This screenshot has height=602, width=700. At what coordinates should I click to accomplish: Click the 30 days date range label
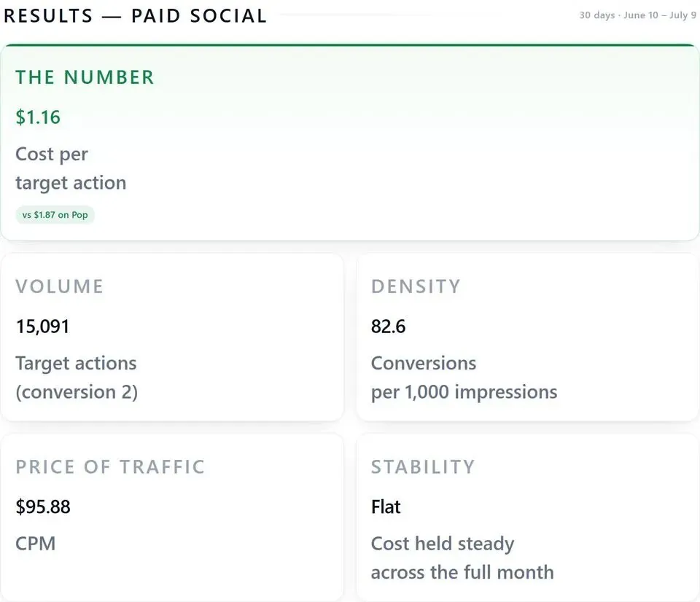coord(637,15)
